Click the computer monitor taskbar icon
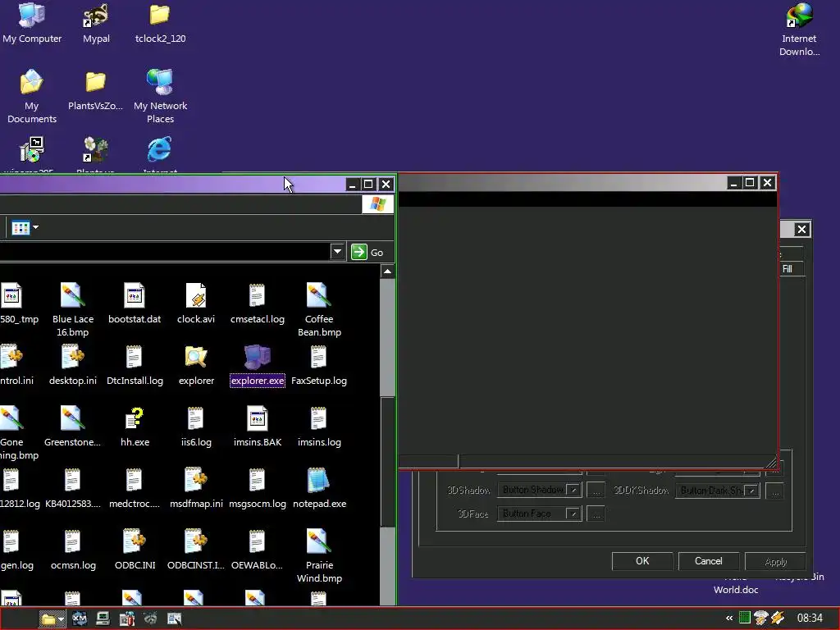Viewport: 840px width, 630px height. (103, 619)
